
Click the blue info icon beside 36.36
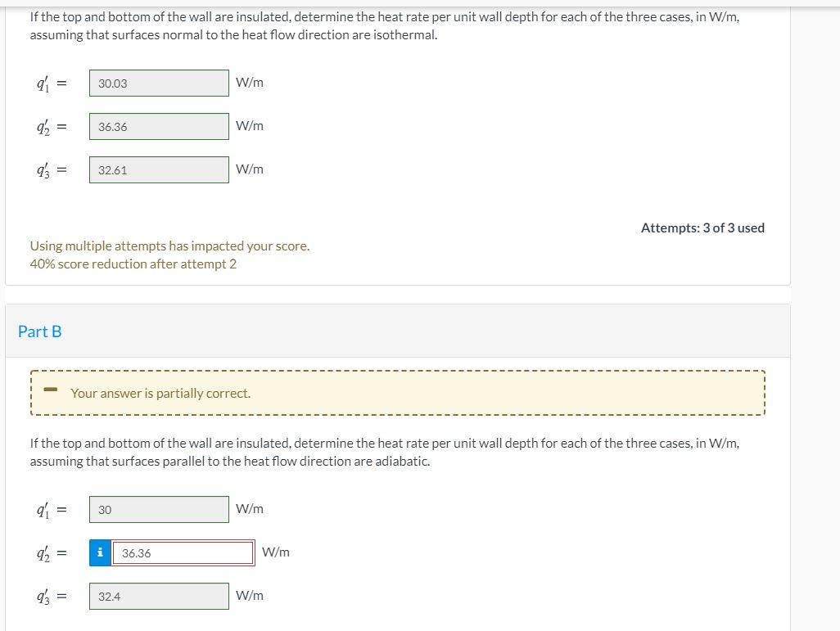tap(100, 552)
